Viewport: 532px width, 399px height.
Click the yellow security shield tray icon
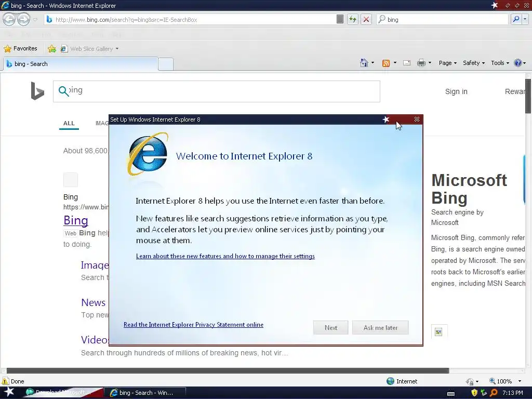474,393
